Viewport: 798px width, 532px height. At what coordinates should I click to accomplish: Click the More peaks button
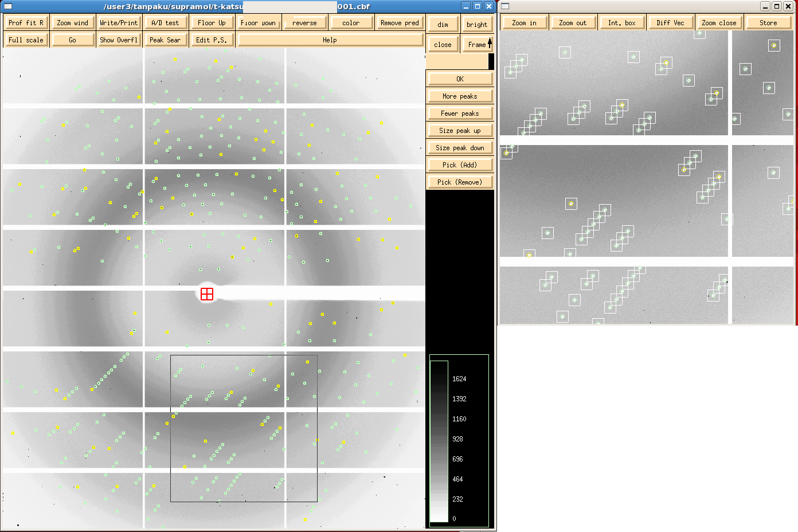[460, 96]
